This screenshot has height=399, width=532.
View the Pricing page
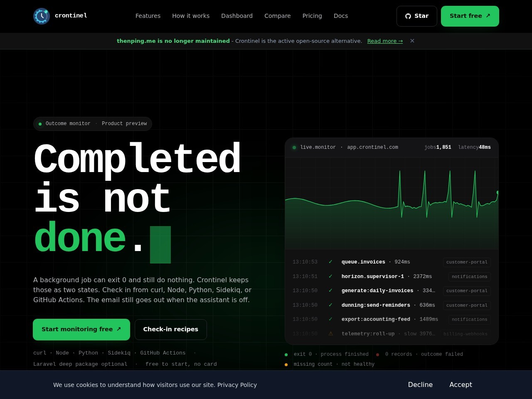coord(312,16)
